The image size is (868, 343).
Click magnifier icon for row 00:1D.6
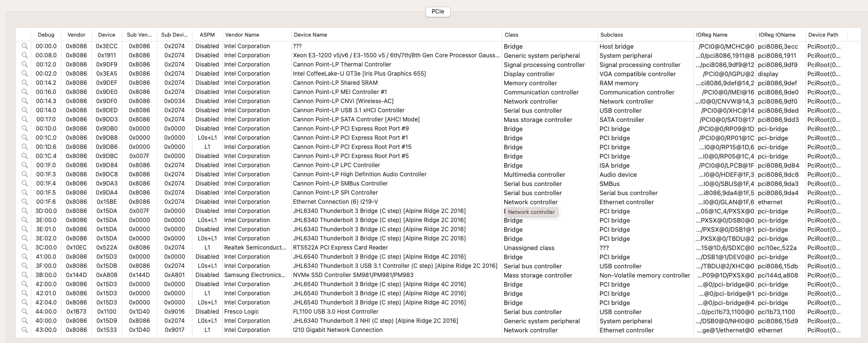pos(25,147)
